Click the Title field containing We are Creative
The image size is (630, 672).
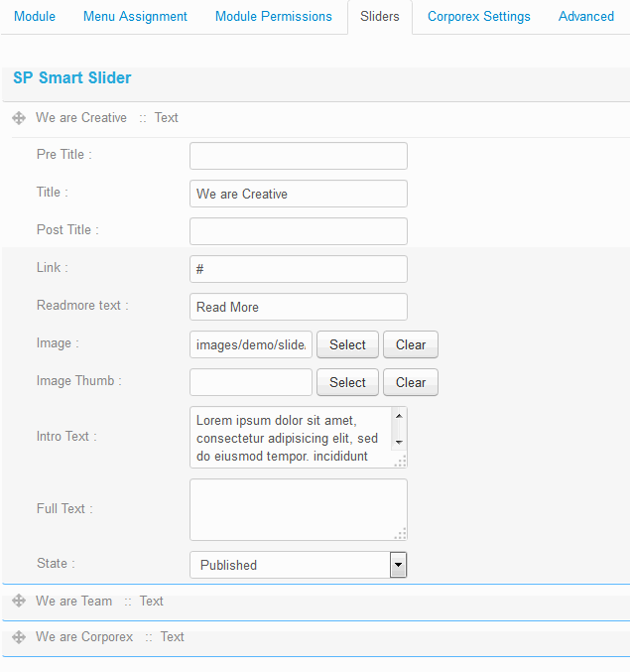(x=299, y=194)
